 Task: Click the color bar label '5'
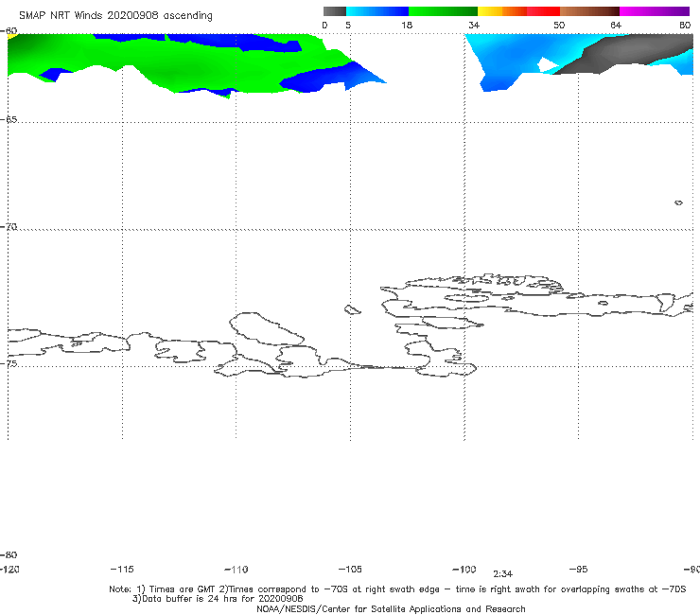pos(348,26)
